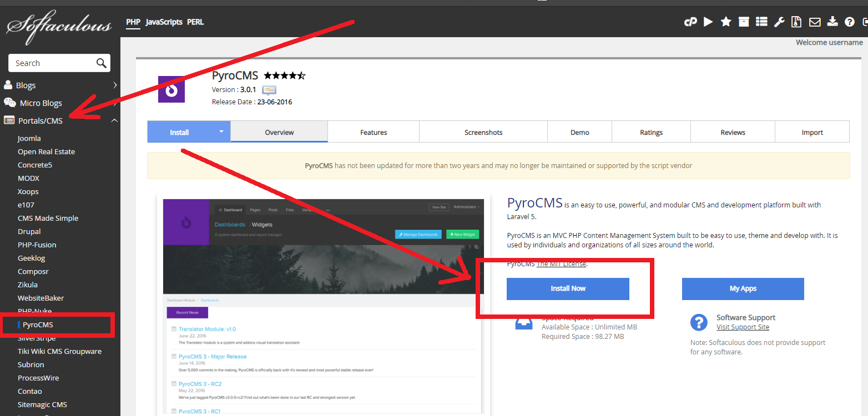Image resolution: width=868 pixels, height=416 pixels.
Task: View All Installations with the box icon
Action: 744,22
